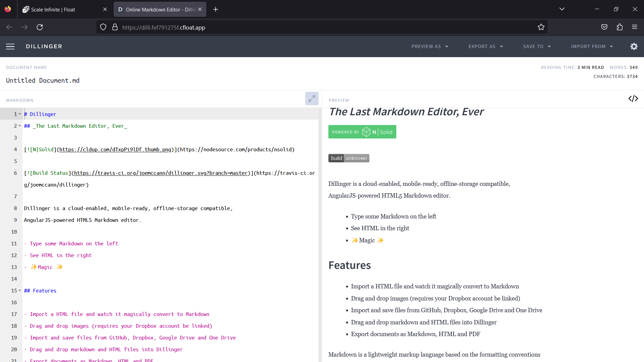Close the Online Markdown Editor tab
This screenshot has height=362, width=644.
(x=200, y=9)
